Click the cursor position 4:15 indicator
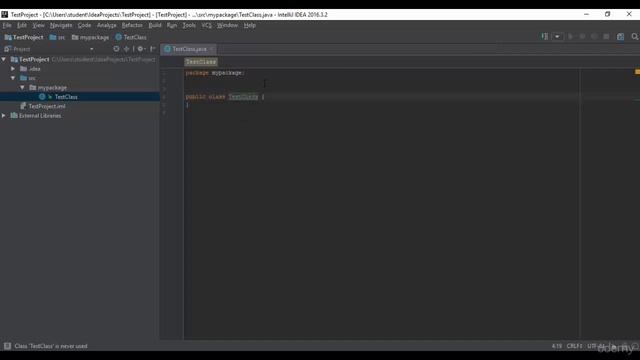The width and height of the screenshot is (640, 360). (557, 346)
